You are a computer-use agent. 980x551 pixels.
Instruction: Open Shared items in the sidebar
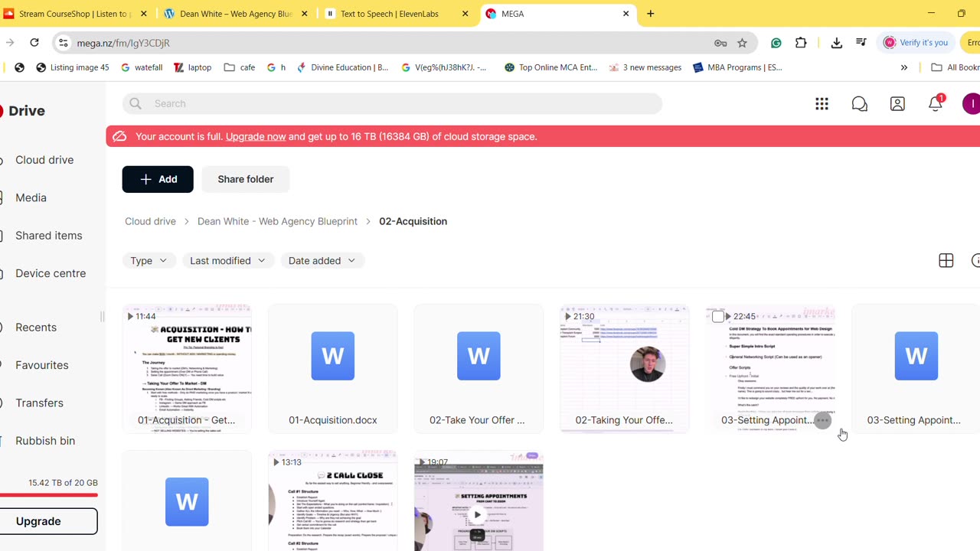pos(48,236)
